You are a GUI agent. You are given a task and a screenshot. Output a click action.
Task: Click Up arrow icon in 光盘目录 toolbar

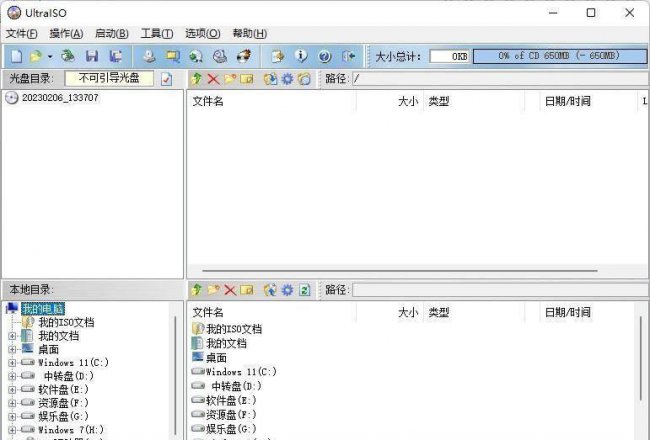coord(196,79)
